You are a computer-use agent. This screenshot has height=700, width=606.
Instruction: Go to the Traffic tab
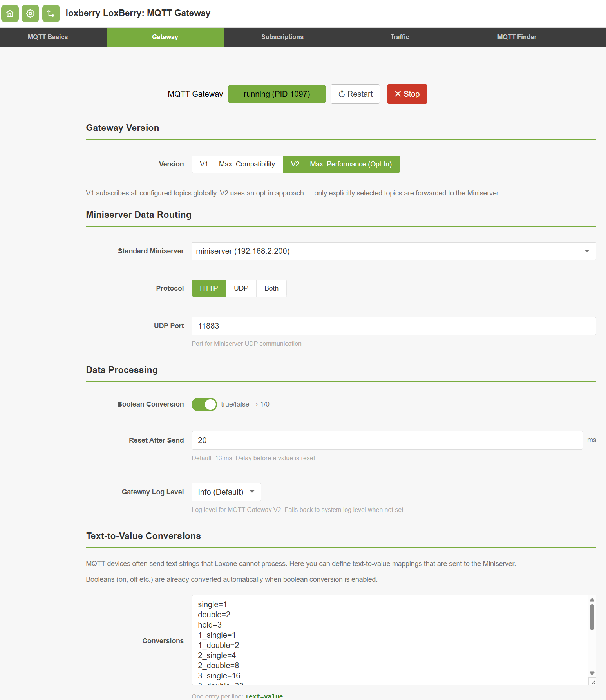(x=400, y=37)
